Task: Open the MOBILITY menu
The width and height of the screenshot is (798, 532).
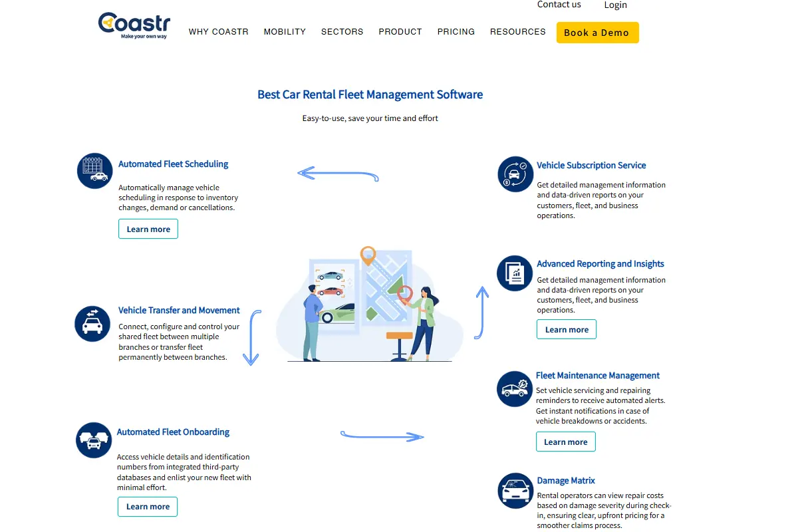Action: pos(285,31)
